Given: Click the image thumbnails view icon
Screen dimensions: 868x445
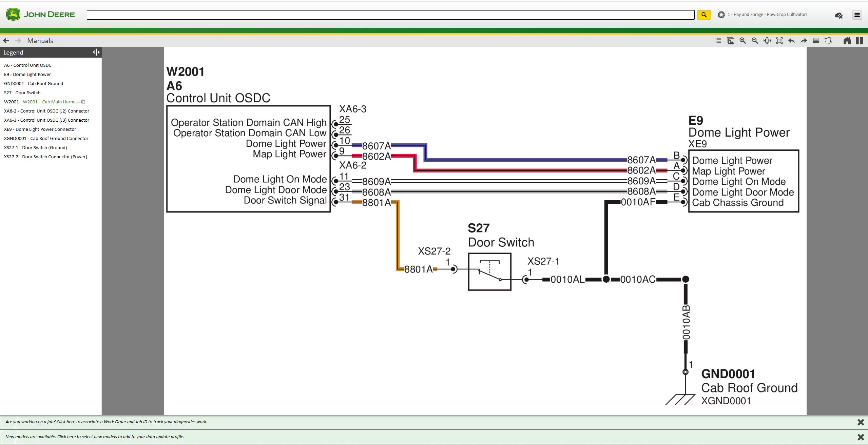Looking at the screenshot, I should pos(730,40).
